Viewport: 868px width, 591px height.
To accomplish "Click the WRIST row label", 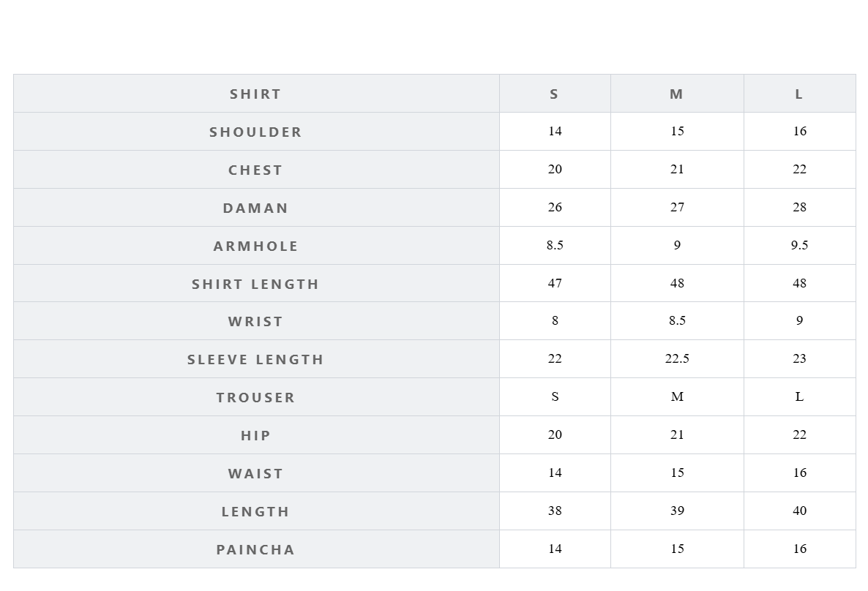I will (x=255, y=321).
